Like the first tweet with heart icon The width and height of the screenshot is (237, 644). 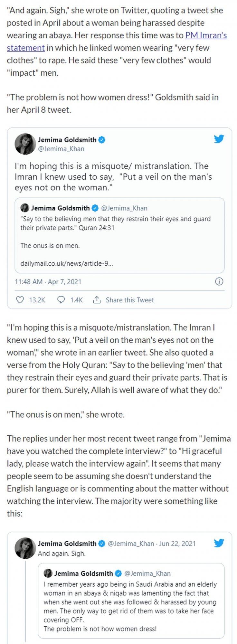tap(20, 300)
